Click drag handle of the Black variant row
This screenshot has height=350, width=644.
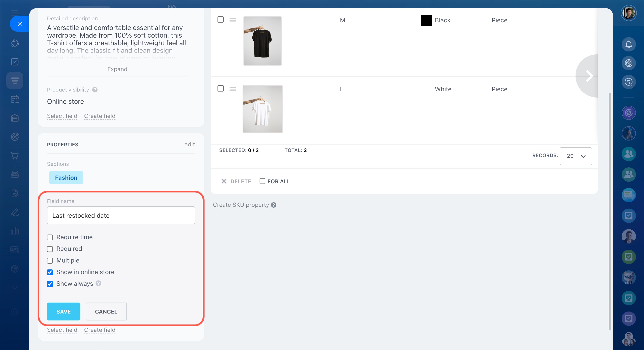(x=232, y=20)
